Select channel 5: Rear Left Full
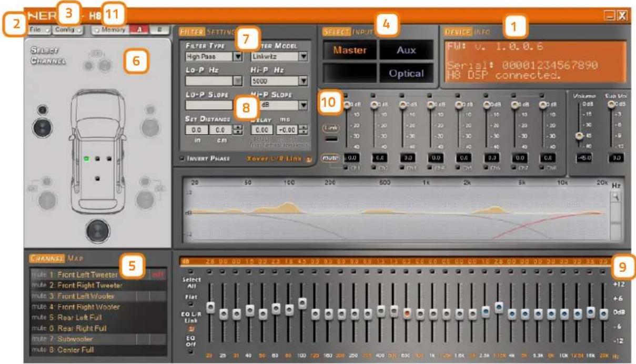Viewport: 636px width, 364px height. click(98, 318)
